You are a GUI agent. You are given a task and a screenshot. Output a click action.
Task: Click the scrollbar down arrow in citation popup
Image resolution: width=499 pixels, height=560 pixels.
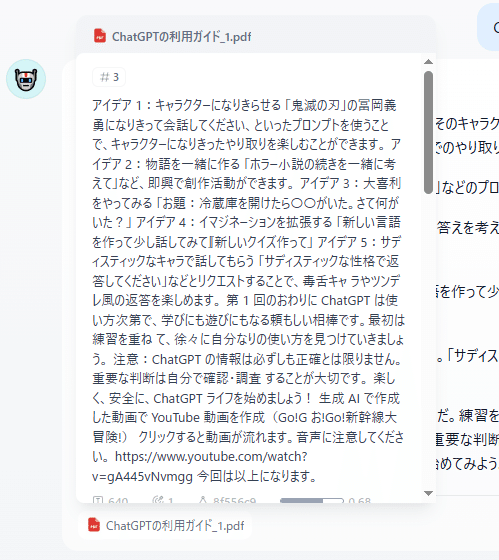428,493
